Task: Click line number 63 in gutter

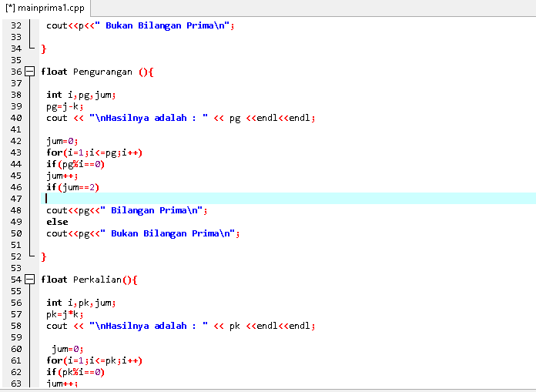Action: 15,384
